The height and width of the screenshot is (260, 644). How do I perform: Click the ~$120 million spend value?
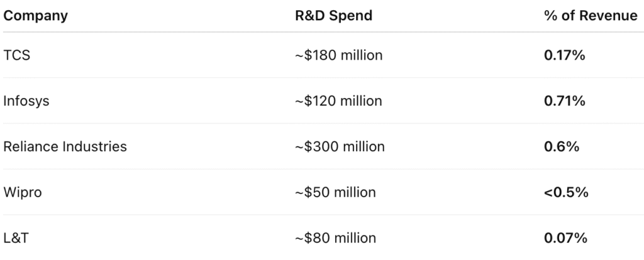[338, 101]
